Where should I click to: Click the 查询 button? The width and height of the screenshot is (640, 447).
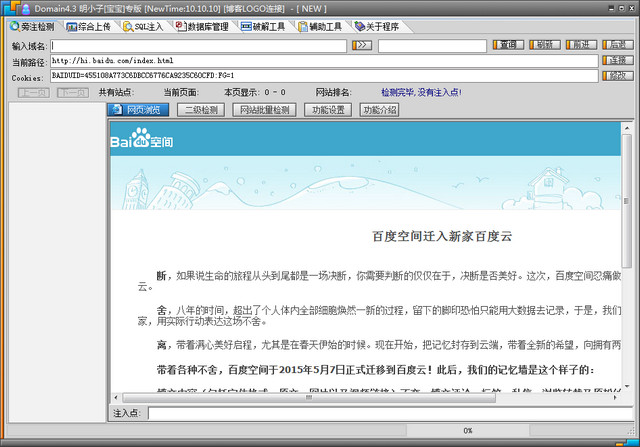click(508, 44)
